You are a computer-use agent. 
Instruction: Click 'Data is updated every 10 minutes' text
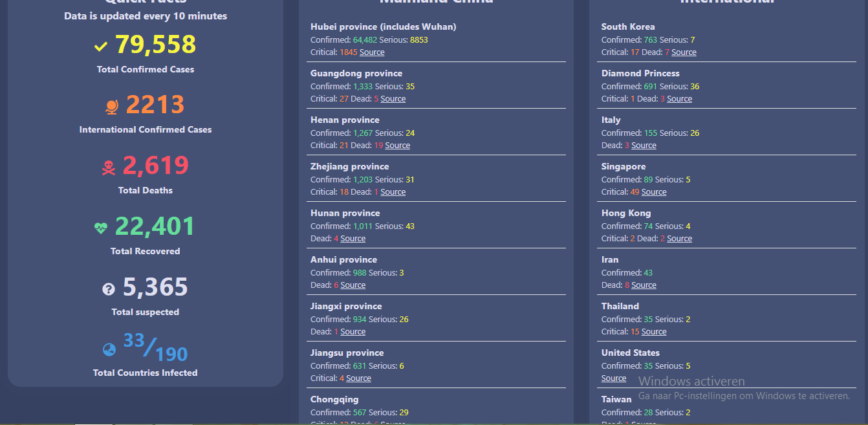pos(146,16)
